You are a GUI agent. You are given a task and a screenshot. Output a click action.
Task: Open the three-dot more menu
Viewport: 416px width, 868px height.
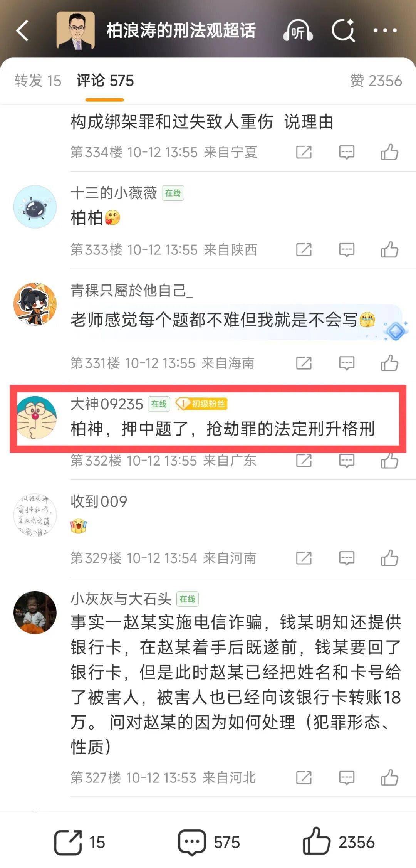[385, 30]
